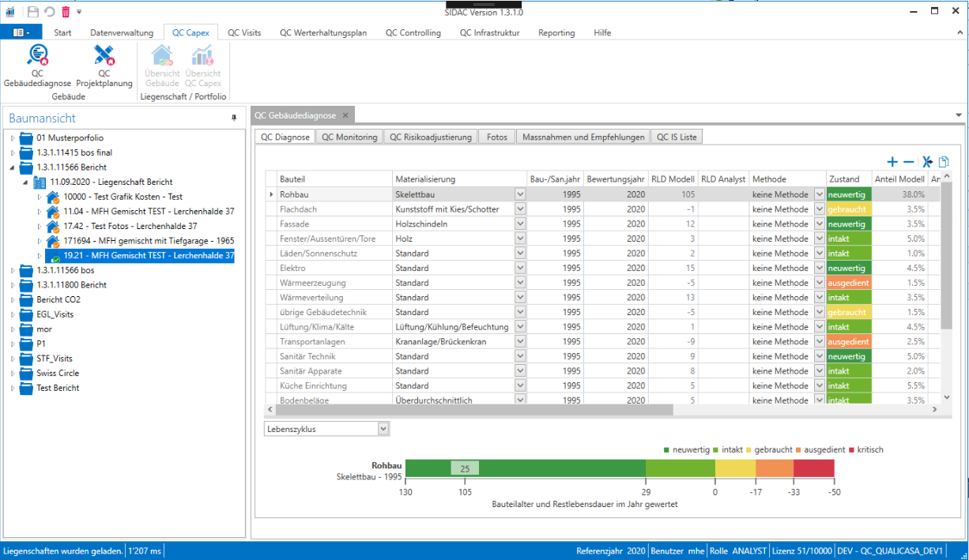This screenshot has width=969, height=560.
Task: Close the QC Gebäudediagnose document tab
Action: [x=345, y=115]
